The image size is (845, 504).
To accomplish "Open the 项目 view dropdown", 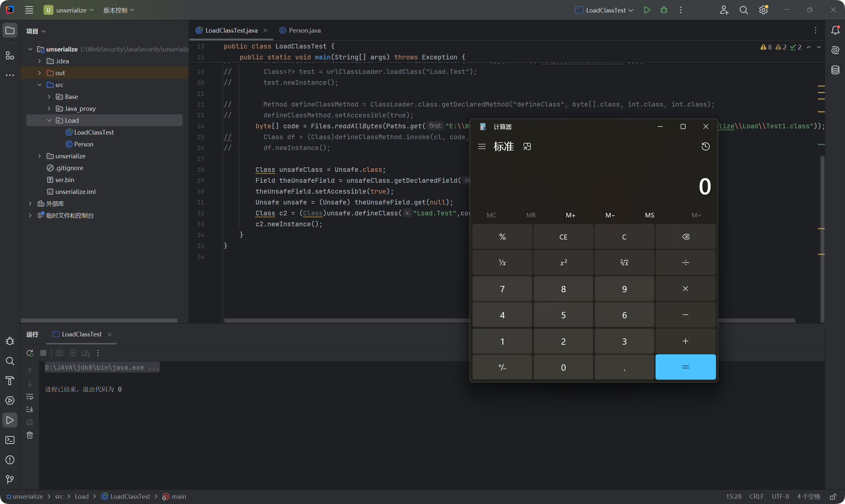I will point(36,31).
